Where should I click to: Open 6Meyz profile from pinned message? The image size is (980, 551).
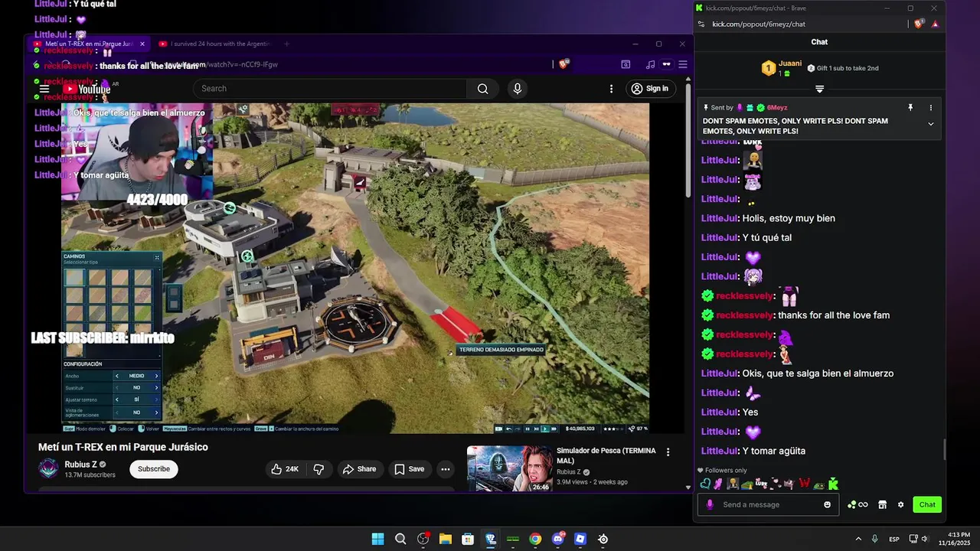click(x=777, y=108)
